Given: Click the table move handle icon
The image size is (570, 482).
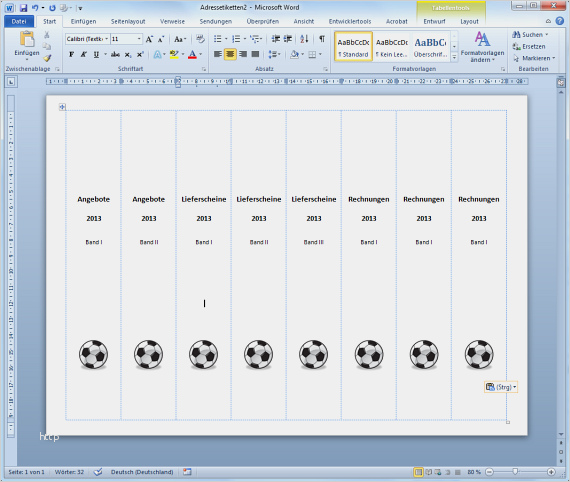Looking at the screenshot, I should coord(62,107).
